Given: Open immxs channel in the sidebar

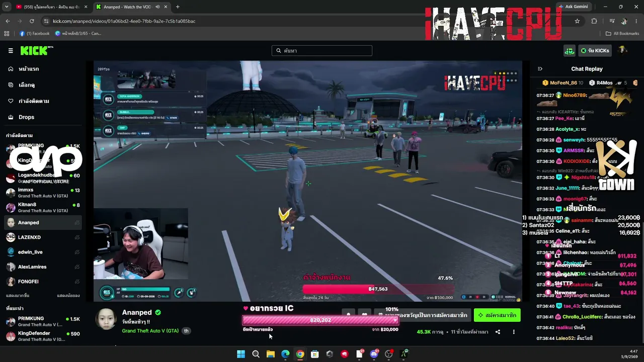Looking at the screenshot, I should tap(43, 193).
